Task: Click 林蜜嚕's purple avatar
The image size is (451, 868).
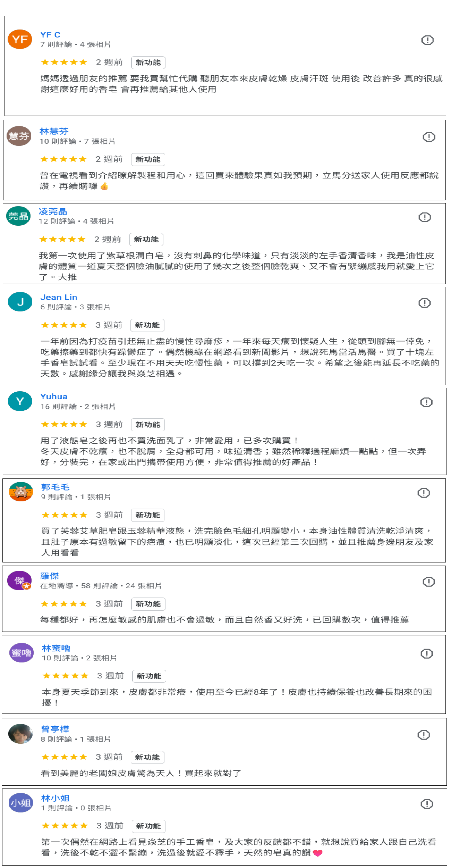Action: pyautogui.click(x=22, y=653)
